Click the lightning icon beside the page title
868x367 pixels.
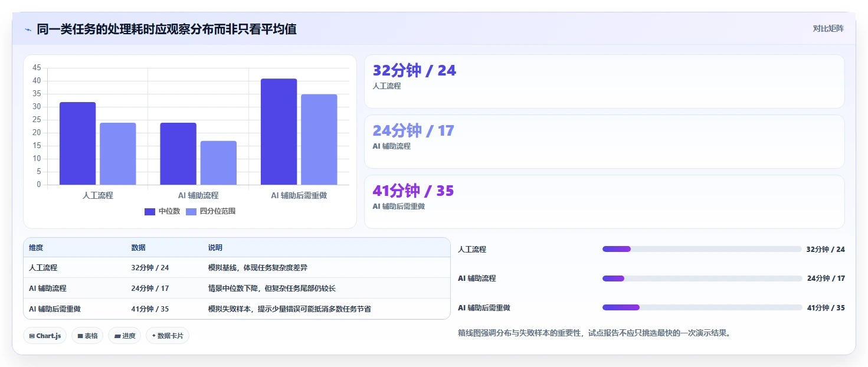28,29
